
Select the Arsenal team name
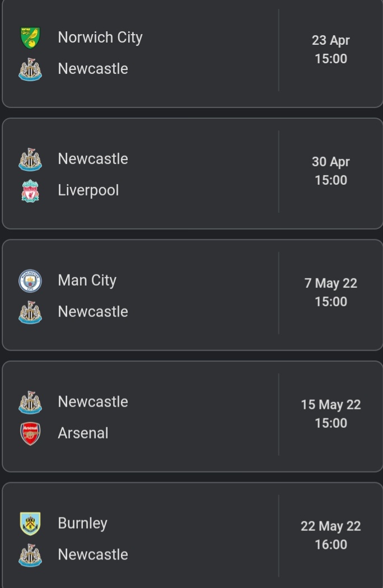[x=83, y=433]
